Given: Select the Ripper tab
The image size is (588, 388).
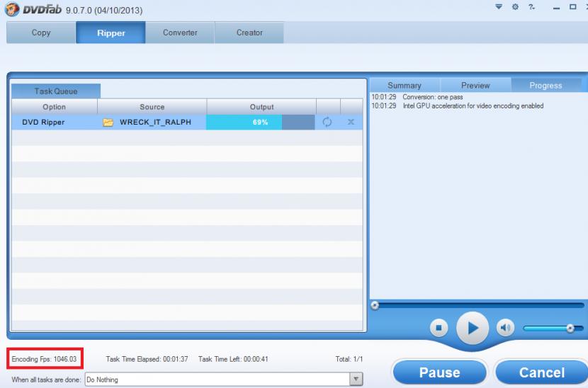Looking at the screenshot, I should tap(111, 33).
